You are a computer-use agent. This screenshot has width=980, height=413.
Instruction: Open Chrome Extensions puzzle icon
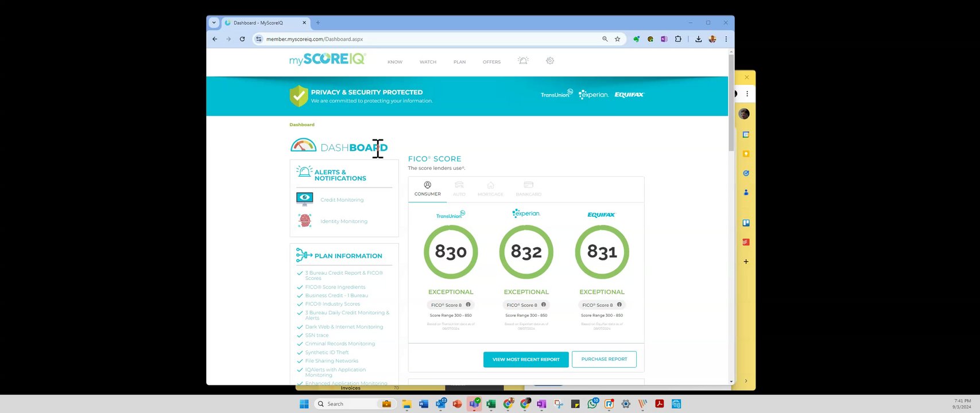point(678,39)
